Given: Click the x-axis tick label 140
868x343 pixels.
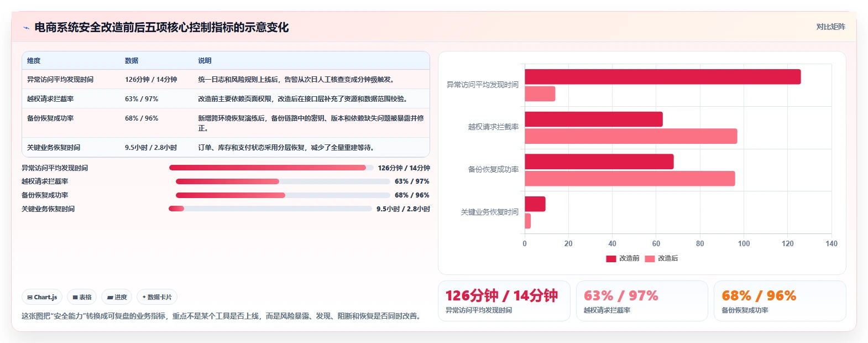Looking at the screenshot, I should [x=832, y=243].
